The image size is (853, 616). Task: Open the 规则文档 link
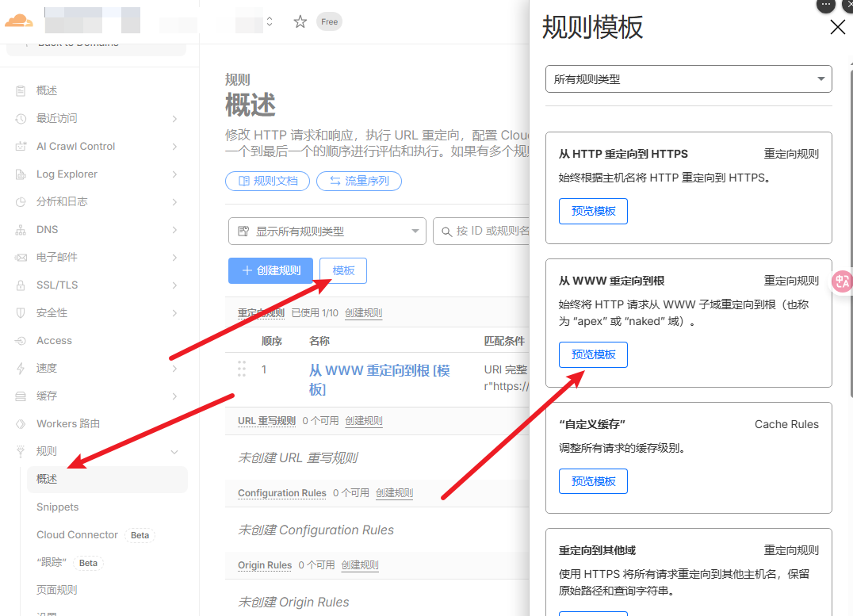267,181
